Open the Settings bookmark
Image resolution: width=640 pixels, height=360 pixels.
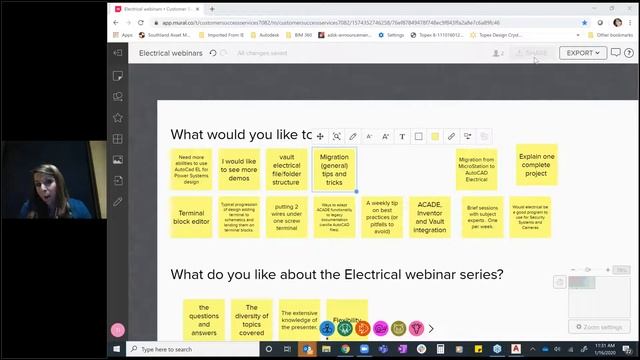pos(391,35)
